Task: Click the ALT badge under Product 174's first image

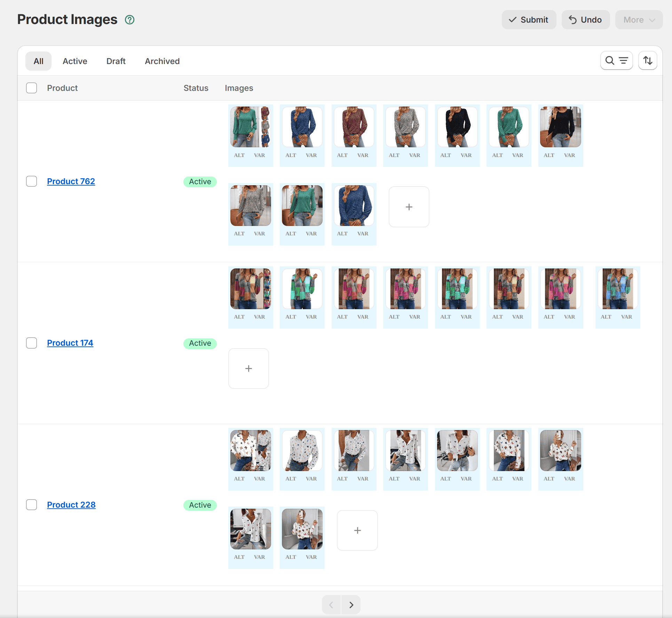Action: [x=239, y=317]
